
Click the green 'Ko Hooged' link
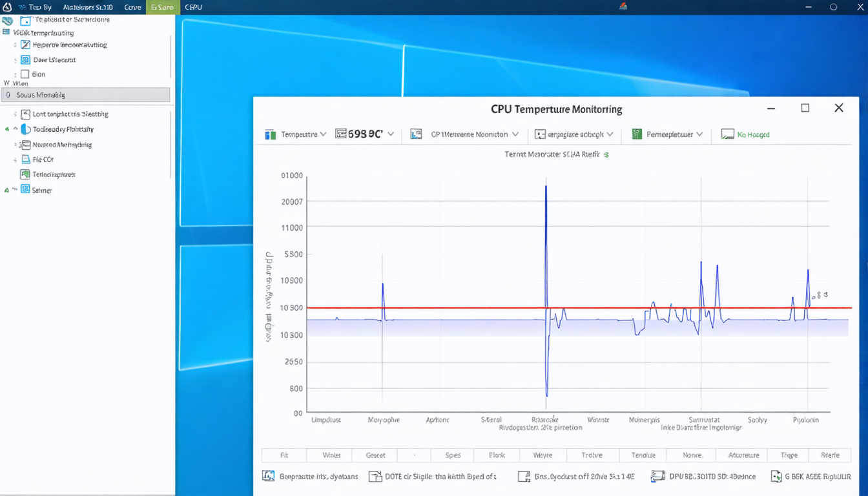point(753,134)
